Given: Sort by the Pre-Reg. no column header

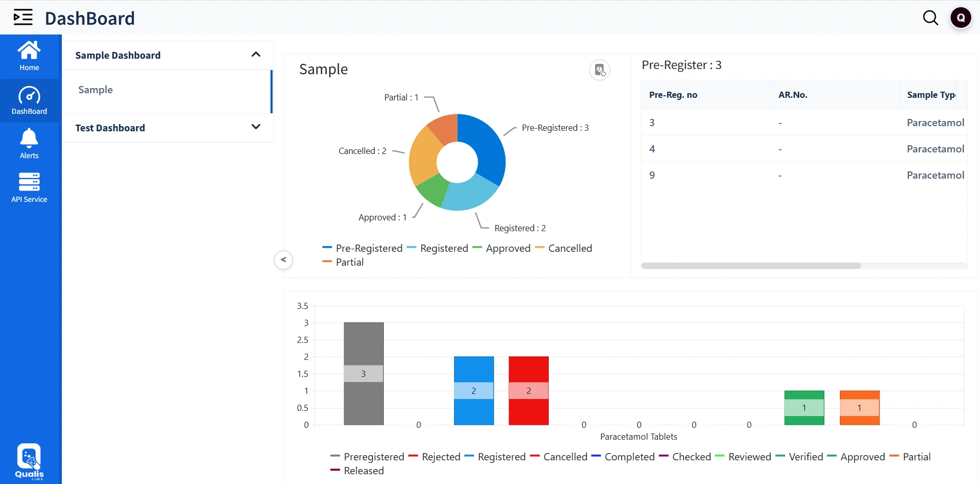Looking at the screenshot, I should 673,95.
